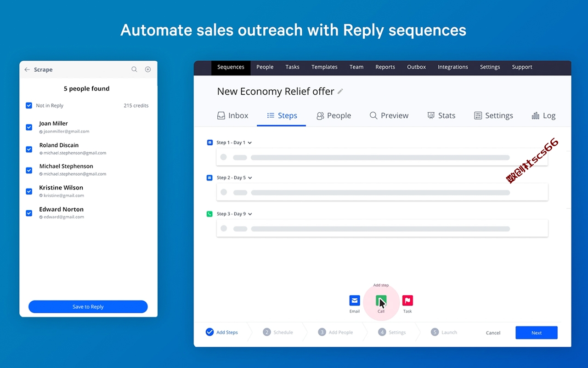The image size is (588, 368).
Task: Add a Task step
Action: 407,301
